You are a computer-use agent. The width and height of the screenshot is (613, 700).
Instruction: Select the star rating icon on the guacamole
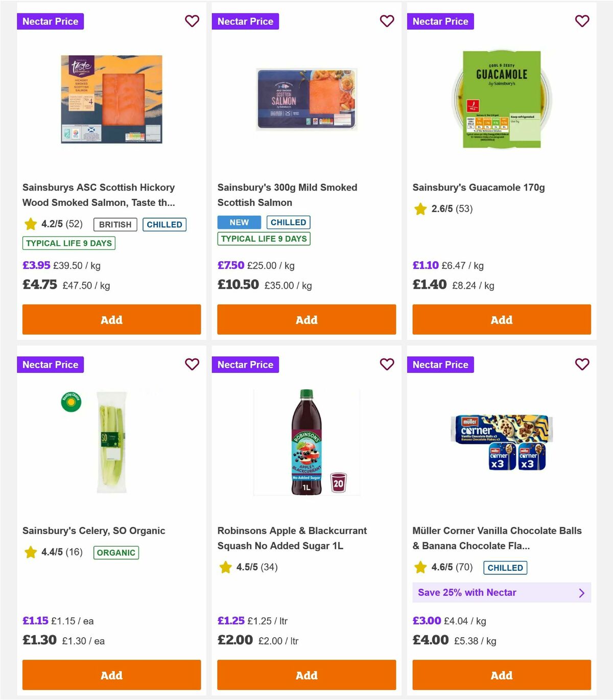tap(420, 208)
